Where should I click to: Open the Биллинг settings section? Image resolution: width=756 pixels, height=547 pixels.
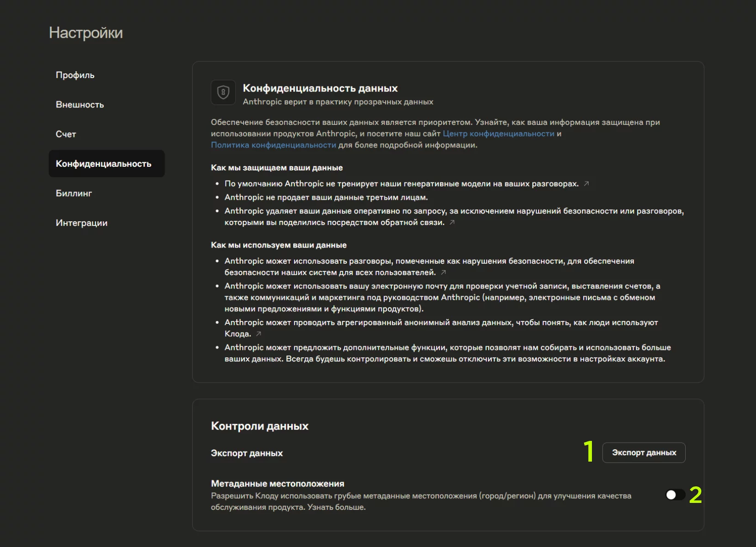coord(74,193)
